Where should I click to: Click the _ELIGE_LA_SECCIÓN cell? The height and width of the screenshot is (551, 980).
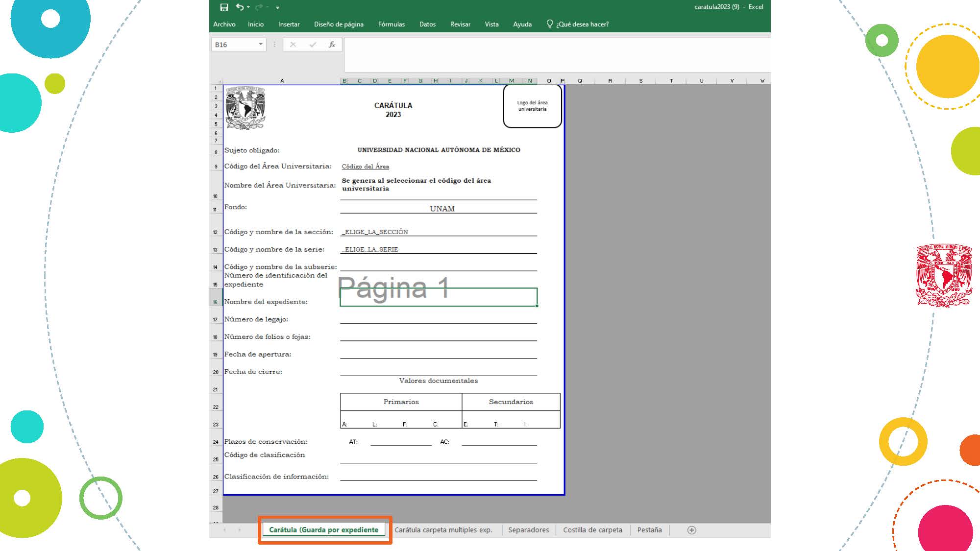(x=439, y=231)
